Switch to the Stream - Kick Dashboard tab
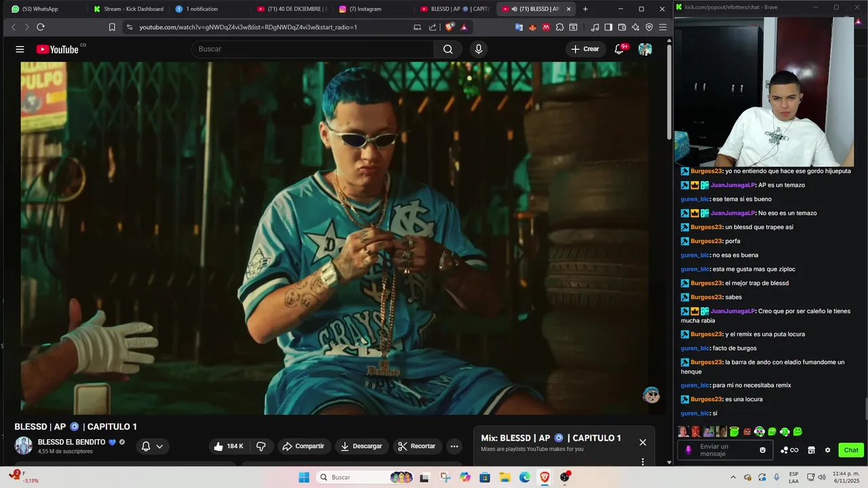Screen dimensions: 868x488 129,9
